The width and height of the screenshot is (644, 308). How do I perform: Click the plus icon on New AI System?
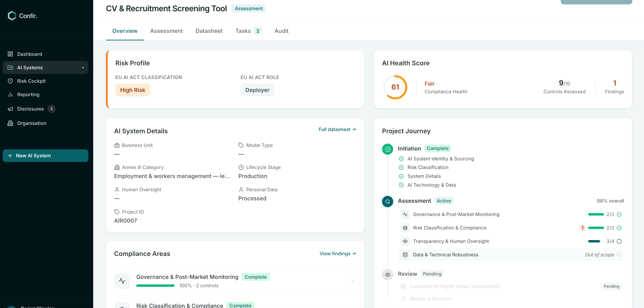(10, 156)
